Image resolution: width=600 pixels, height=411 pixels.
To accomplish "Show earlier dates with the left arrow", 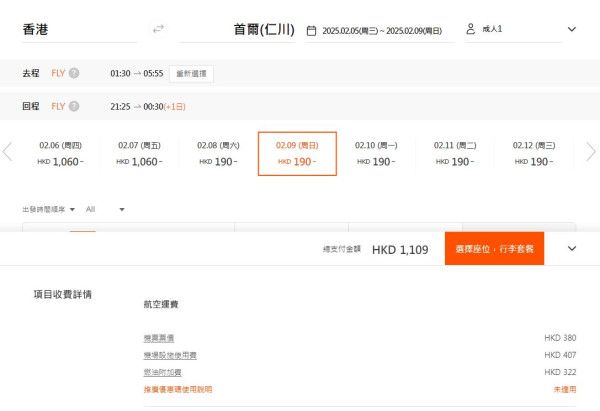I will pyautogui.click(x=7, y=152).
